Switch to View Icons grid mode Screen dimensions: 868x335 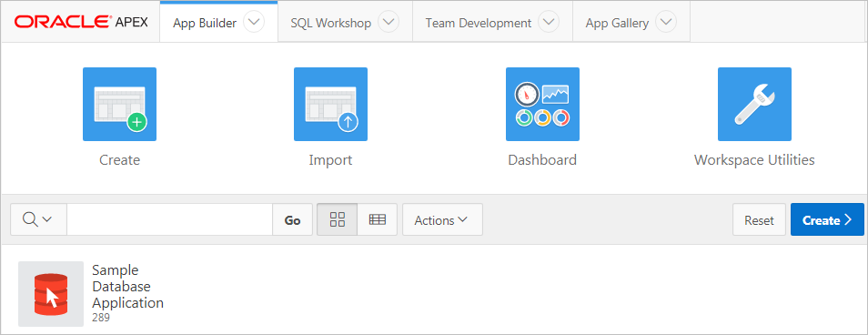[x=338, y=219]
